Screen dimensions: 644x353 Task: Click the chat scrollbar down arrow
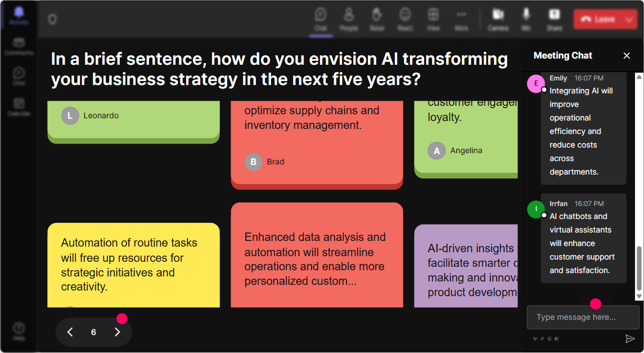pyautogui.click(x=639, y=296)
